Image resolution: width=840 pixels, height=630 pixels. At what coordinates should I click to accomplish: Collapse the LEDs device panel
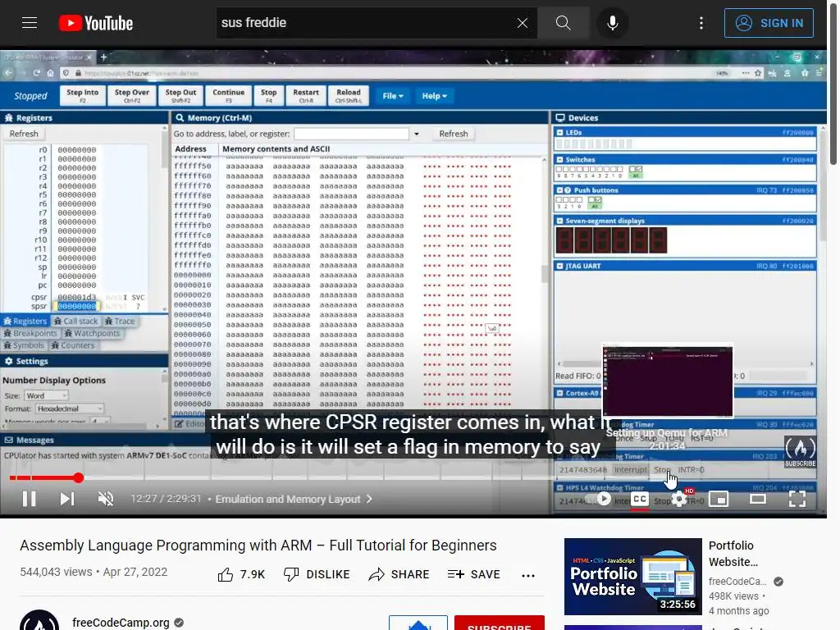pyautogui.click(x=559, y=132)
